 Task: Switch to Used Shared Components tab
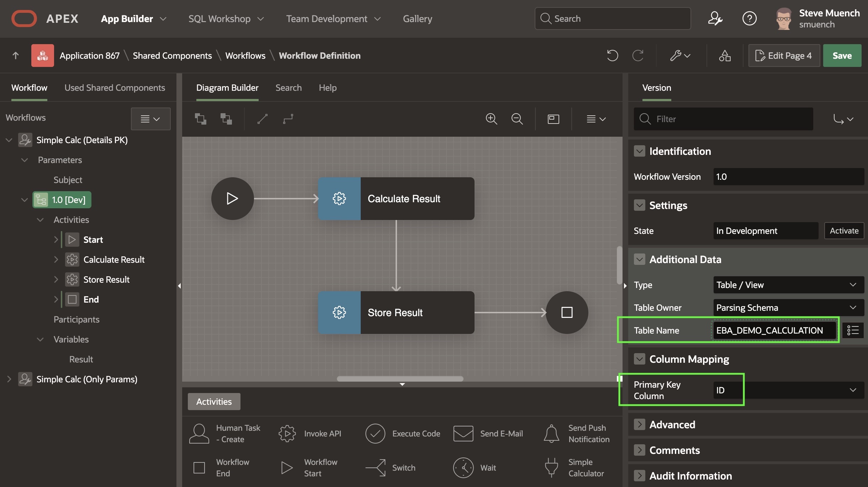click(x=115, y=88)
